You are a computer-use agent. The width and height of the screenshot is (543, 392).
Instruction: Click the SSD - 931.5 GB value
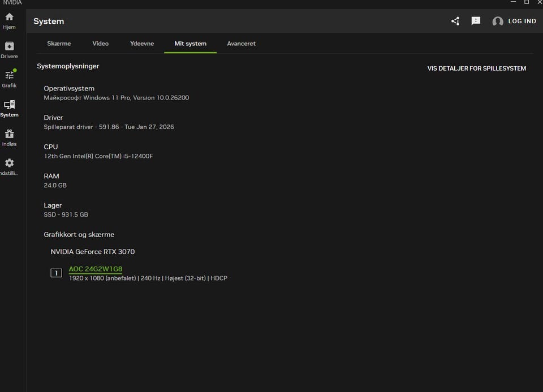pyautogui.click(x=66, y=215)
